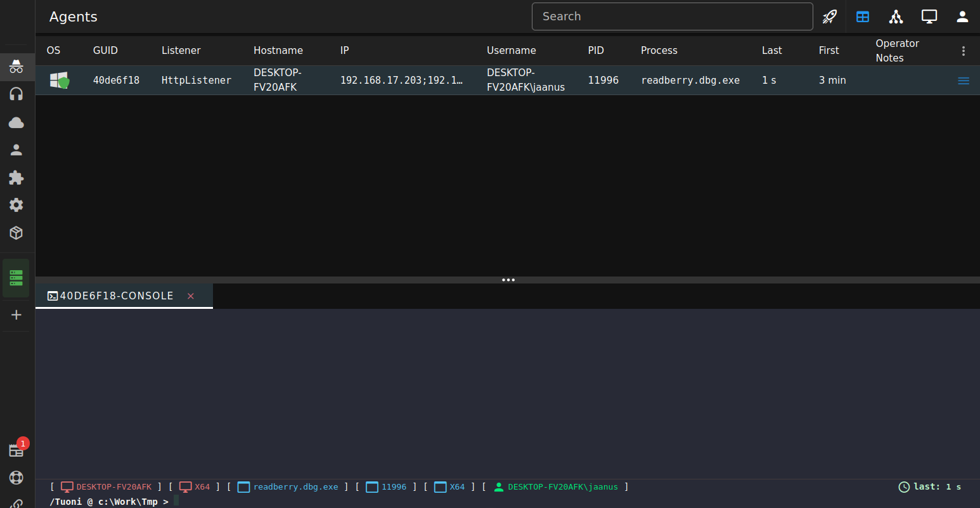
Task: Click the HttpListener cell
Action: tap(197, 81)
